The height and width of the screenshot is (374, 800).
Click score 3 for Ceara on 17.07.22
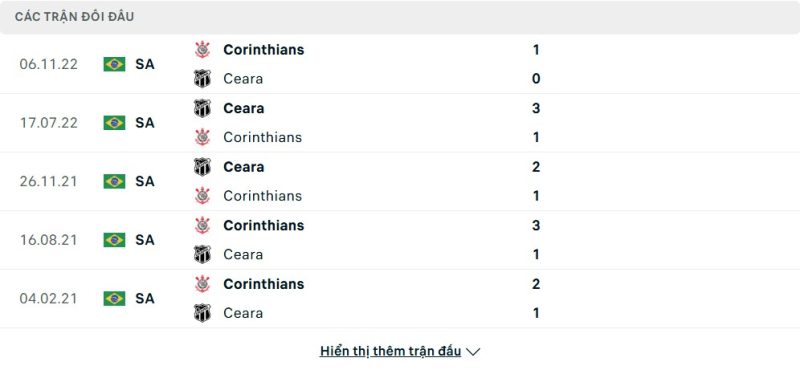coord(536,108)
